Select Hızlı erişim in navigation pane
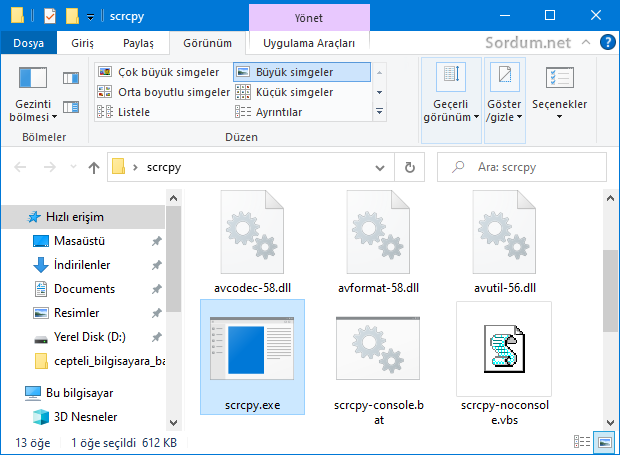The width and height of the screenshot is (620, 455). 83,217
